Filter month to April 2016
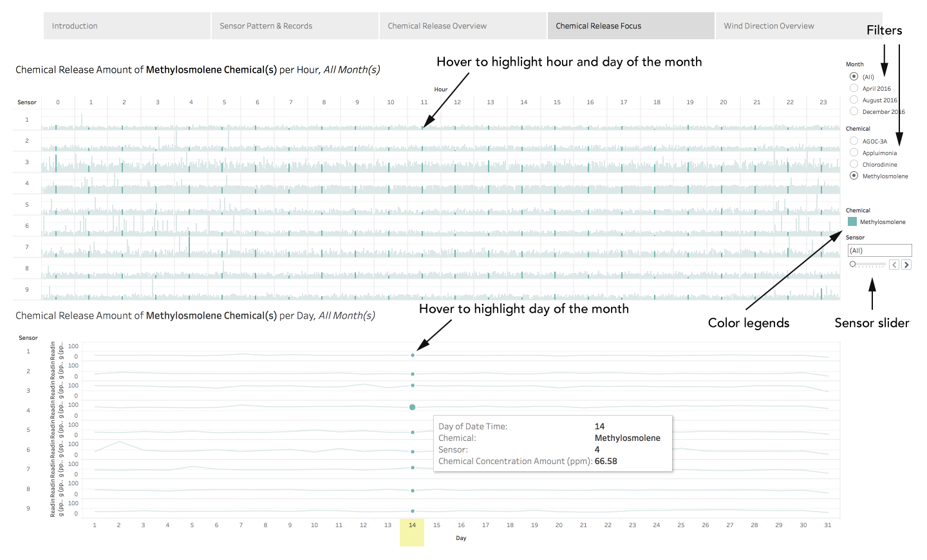927x560 pixels. (x=854, y=88)
